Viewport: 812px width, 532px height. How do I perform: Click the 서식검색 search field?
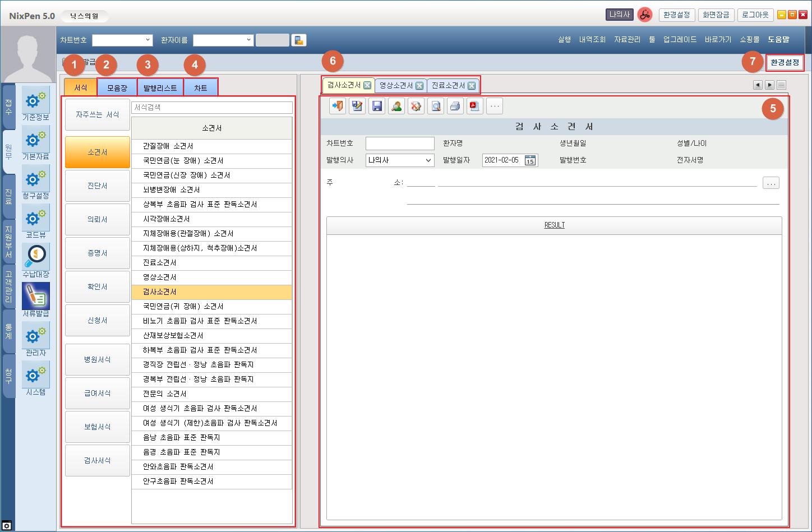click(x=212, y=107)
